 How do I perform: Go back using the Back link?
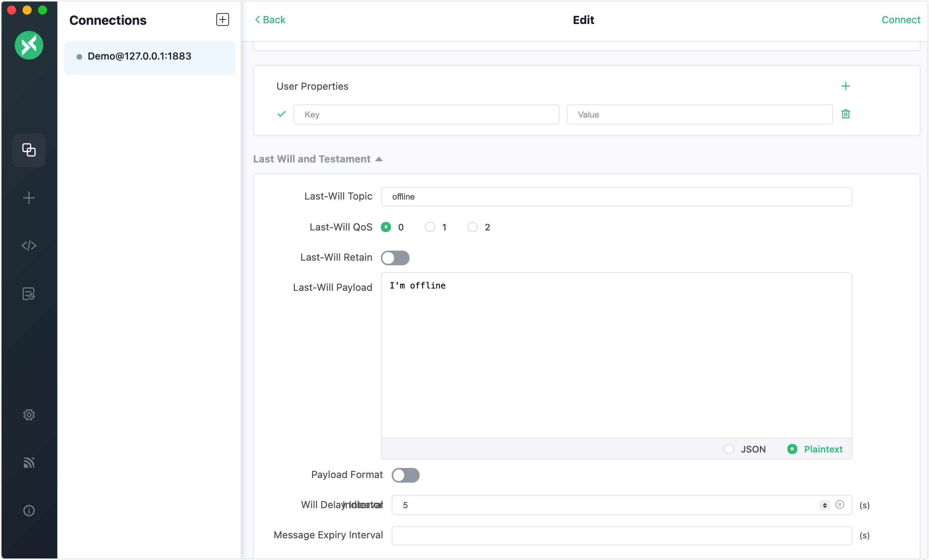point(270,20)
